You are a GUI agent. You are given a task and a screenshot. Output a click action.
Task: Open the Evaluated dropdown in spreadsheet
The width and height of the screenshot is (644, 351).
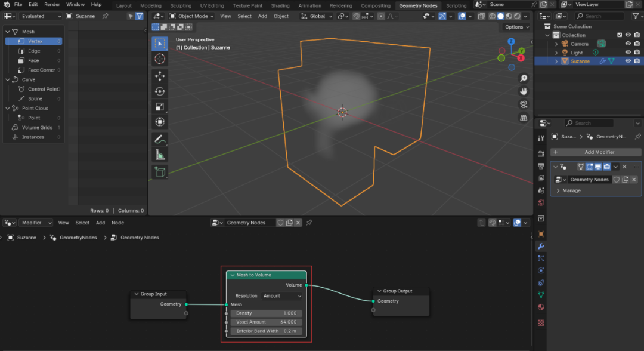(40, 16)
